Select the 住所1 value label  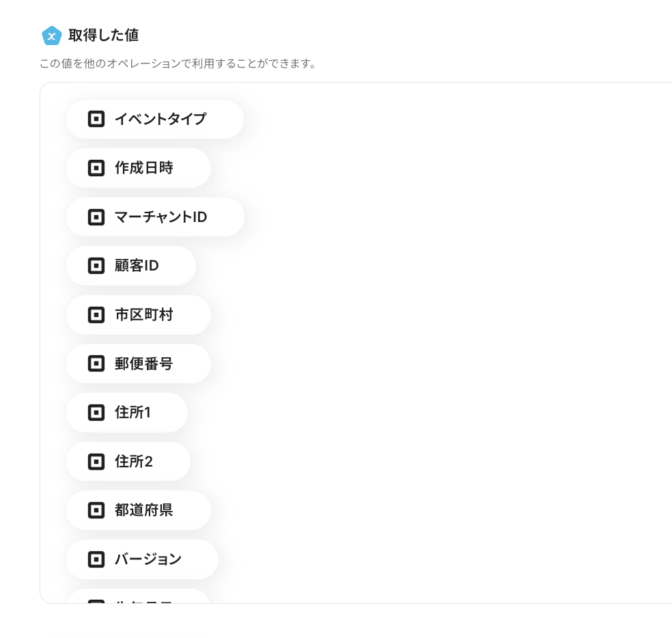click(132, 413)
